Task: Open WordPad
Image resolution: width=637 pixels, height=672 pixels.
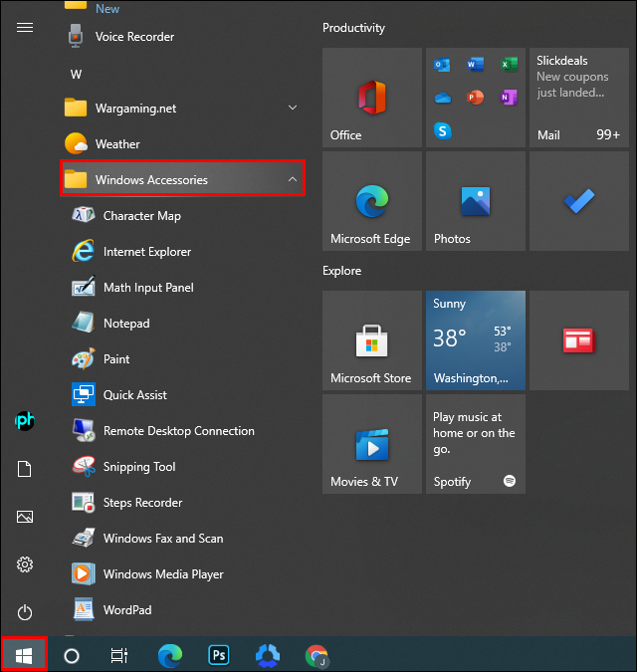Action: pos(182,610)
